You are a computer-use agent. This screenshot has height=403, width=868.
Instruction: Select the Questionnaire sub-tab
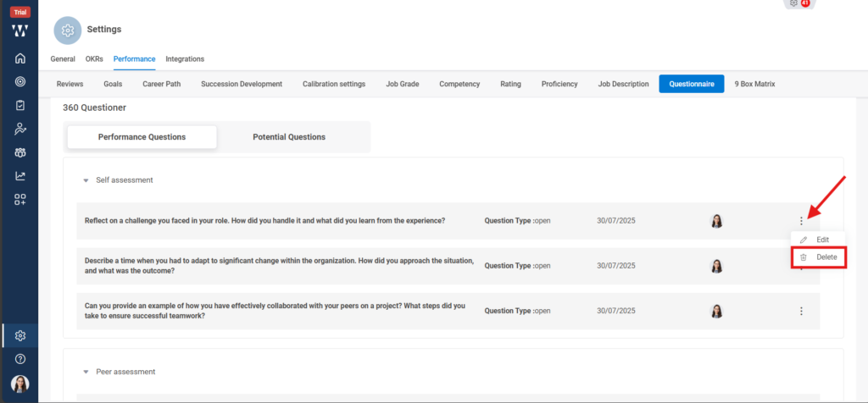(692, 84)
